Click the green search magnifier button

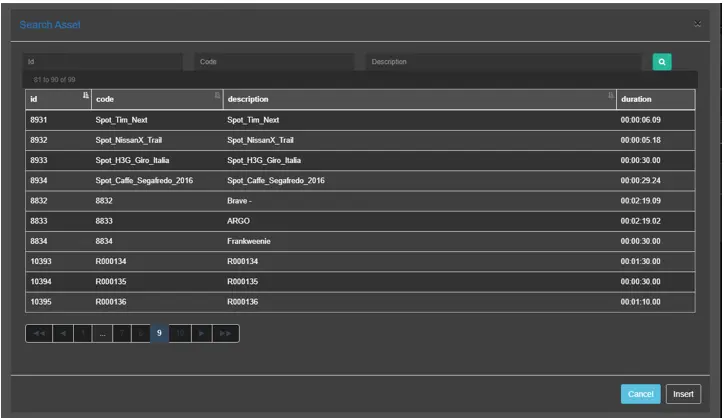click(661, 62)
